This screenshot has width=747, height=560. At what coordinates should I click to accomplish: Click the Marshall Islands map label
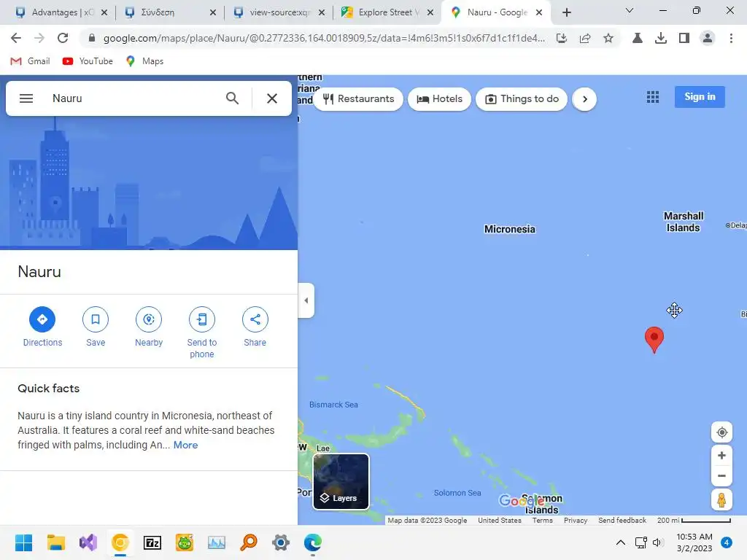[x=683, y=222]
